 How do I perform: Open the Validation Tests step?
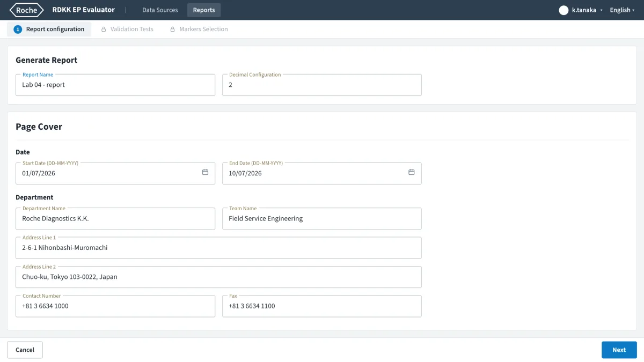(127, 29)
